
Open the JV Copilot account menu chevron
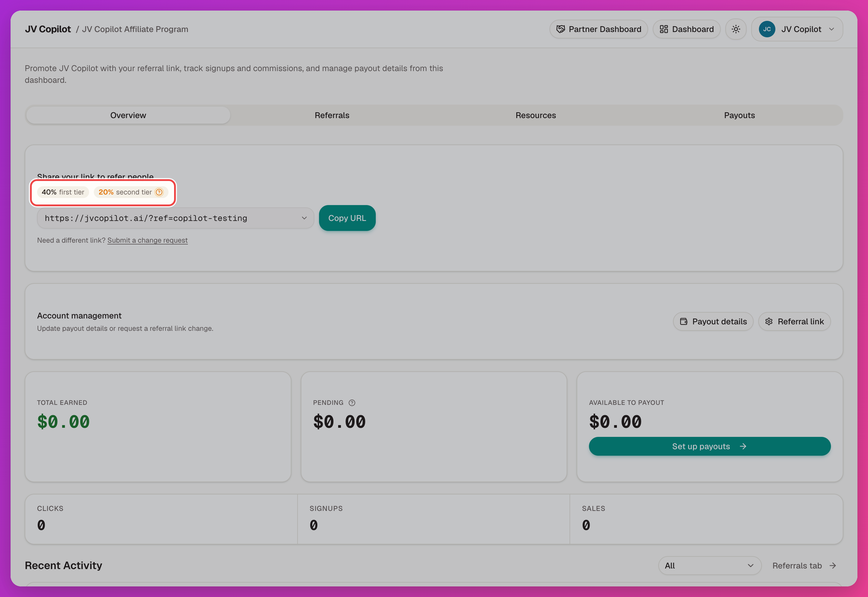tap(831, 29)
